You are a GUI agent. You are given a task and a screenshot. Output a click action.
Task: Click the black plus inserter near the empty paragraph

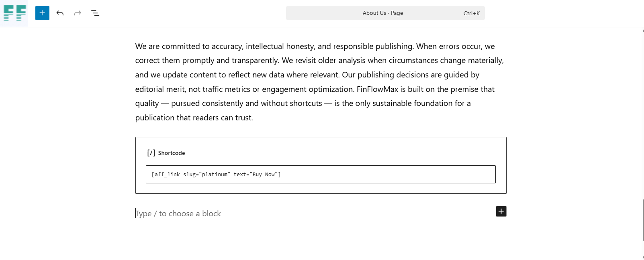[501, 211]
